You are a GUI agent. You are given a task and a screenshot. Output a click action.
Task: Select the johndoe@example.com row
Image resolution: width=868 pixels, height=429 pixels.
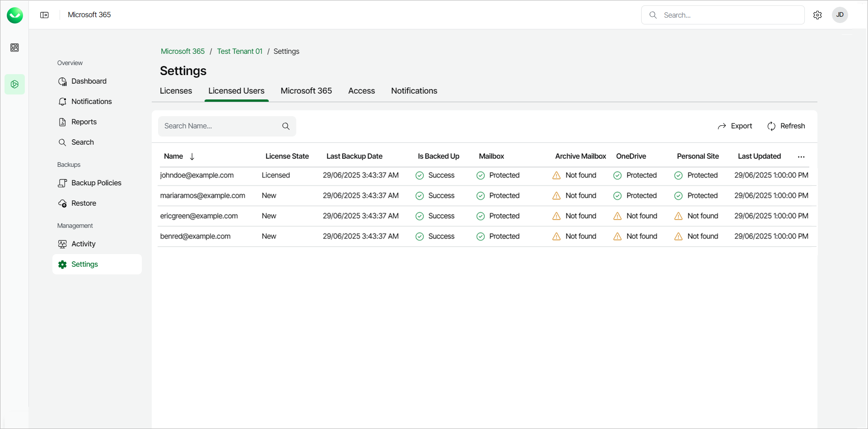197,175
